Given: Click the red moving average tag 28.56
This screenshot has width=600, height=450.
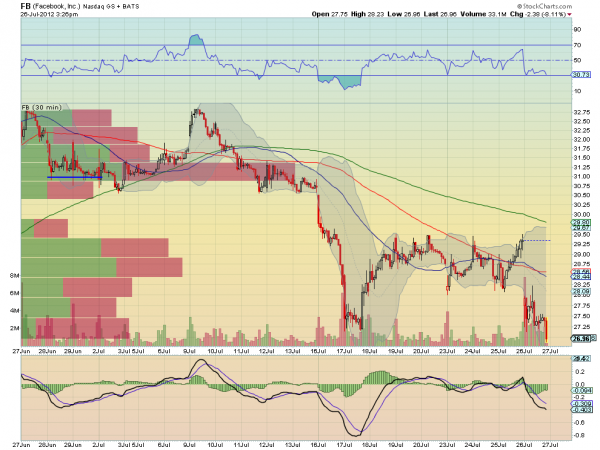Looking at the screenshot, I should (x=581, y=271).
